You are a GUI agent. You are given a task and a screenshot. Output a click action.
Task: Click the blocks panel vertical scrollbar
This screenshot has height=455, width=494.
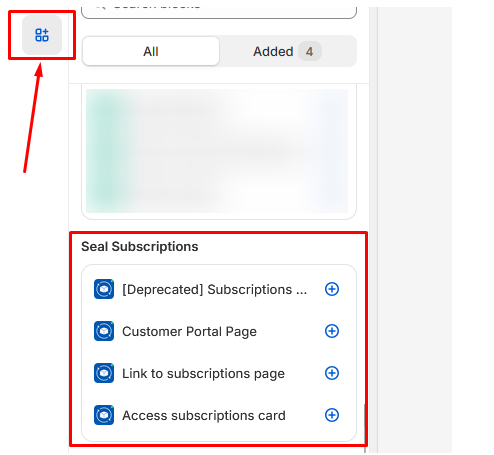[x=365, y=427]
